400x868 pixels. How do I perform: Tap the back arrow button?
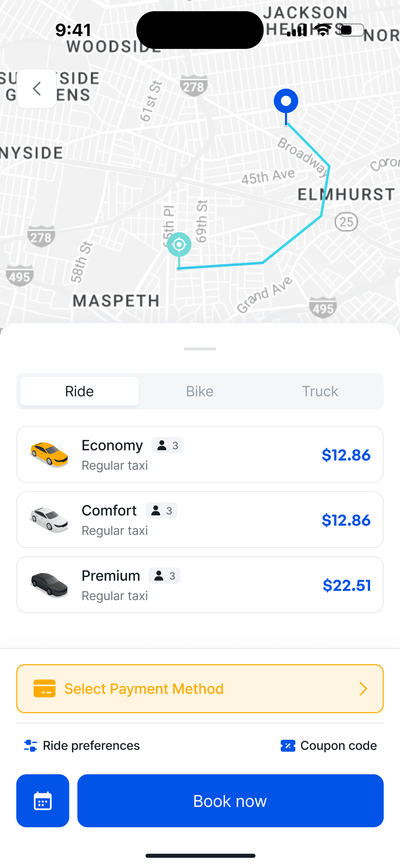pyautogui.click(x=37, y=89)
